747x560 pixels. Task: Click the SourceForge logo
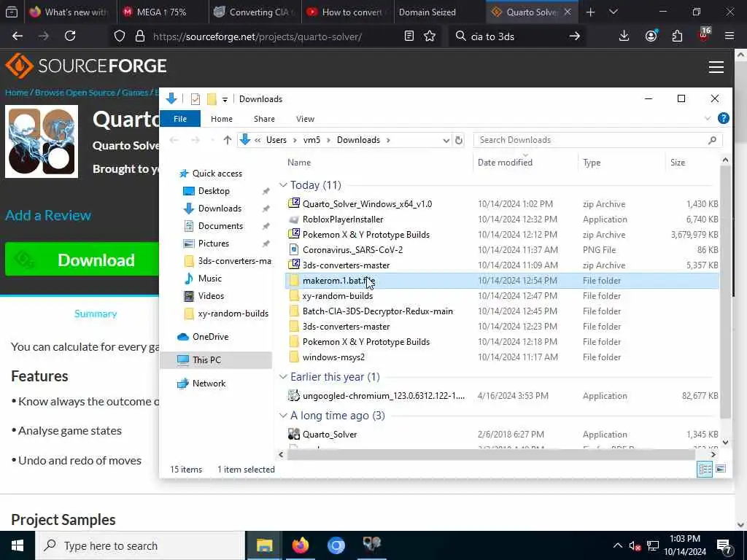[86, 66]
